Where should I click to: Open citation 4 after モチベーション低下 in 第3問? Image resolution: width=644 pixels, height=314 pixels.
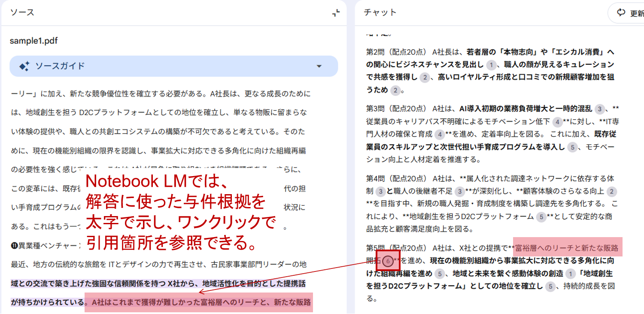coord(557,122)
